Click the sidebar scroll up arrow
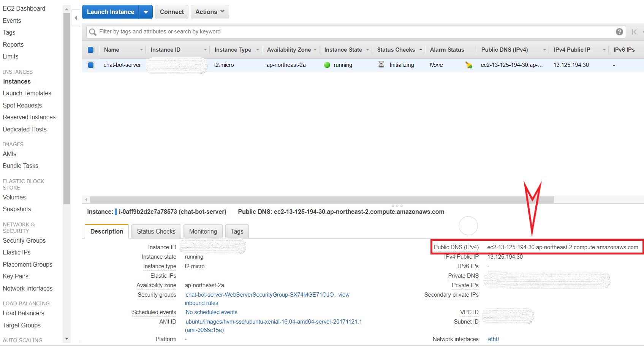The image size is (644, 346). (x=67, y=9)
